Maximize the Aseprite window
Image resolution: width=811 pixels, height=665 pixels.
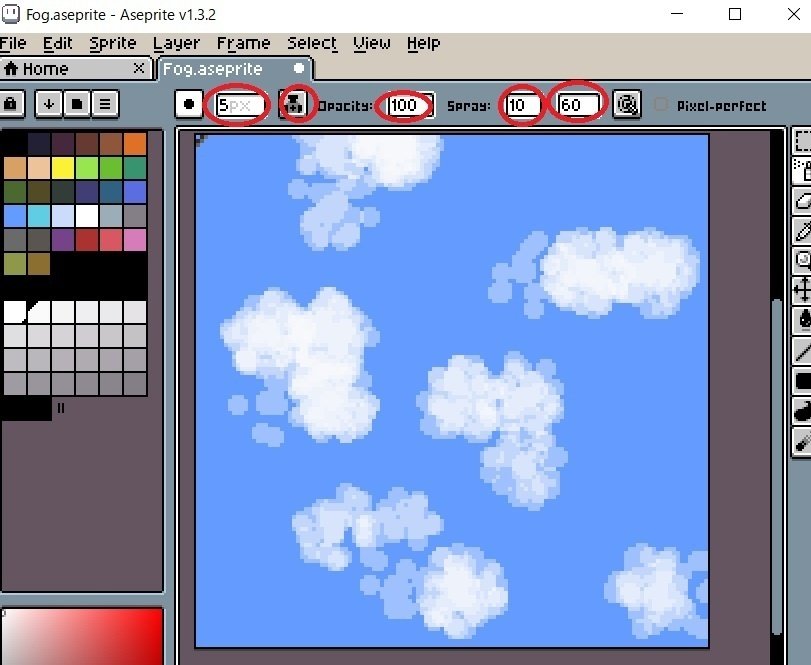click(x=734, y=14)
